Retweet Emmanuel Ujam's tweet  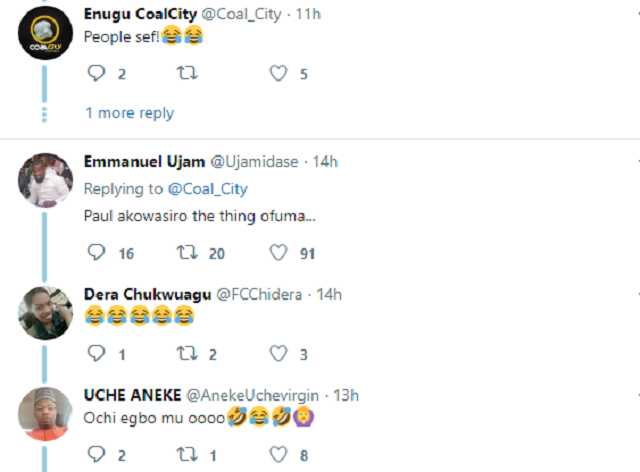tap(186, 253)
